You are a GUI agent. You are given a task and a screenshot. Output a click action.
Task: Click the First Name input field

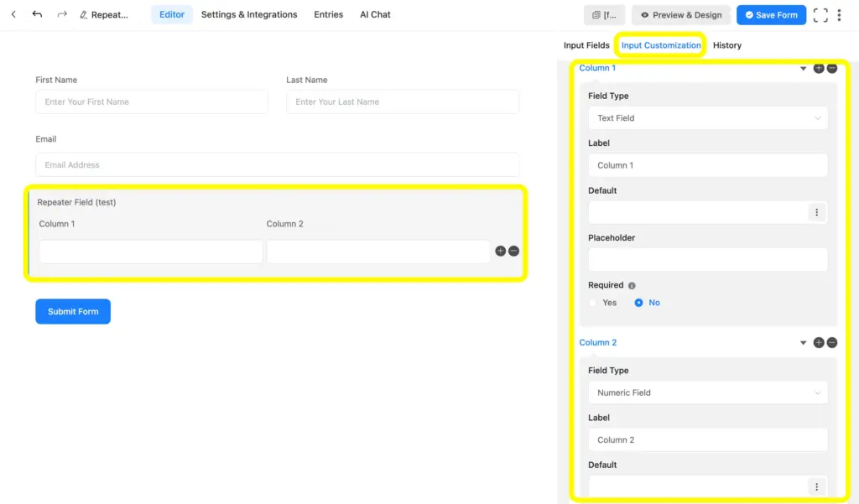(x=152, y=102)
